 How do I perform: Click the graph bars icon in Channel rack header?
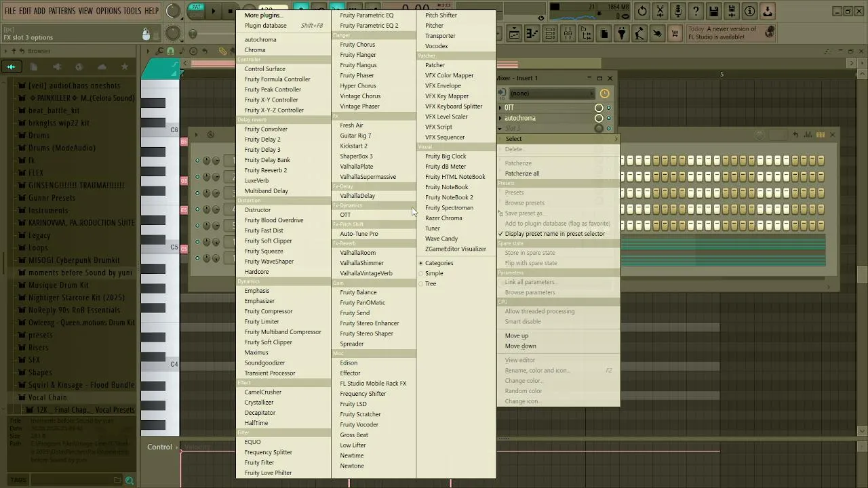[x=808, y=135]
